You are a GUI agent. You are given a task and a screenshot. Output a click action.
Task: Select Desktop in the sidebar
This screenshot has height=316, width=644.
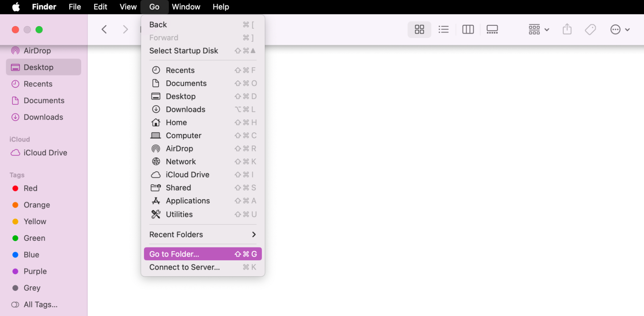[x=39, y=67]
